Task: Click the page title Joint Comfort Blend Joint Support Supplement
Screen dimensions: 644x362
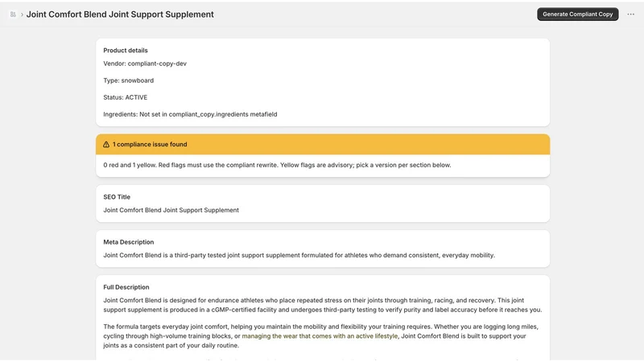Action: (120, 14)
